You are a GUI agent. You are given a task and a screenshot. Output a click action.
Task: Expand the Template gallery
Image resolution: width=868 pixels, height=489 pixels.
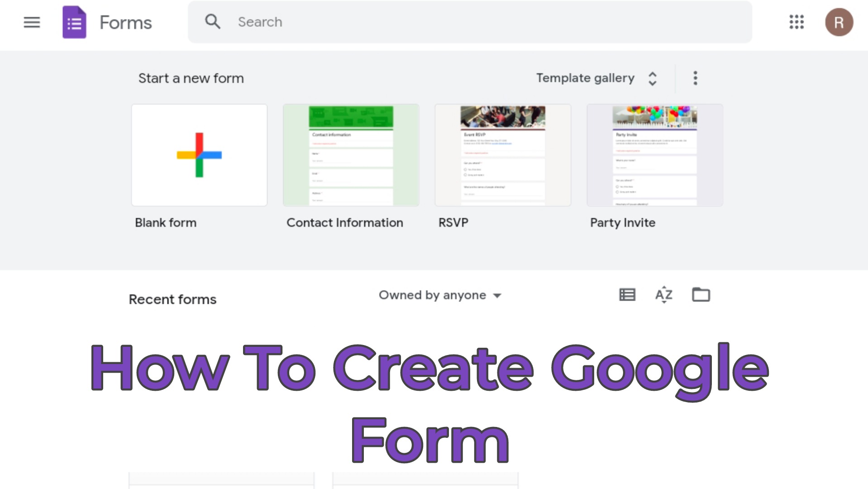[585, 78]
